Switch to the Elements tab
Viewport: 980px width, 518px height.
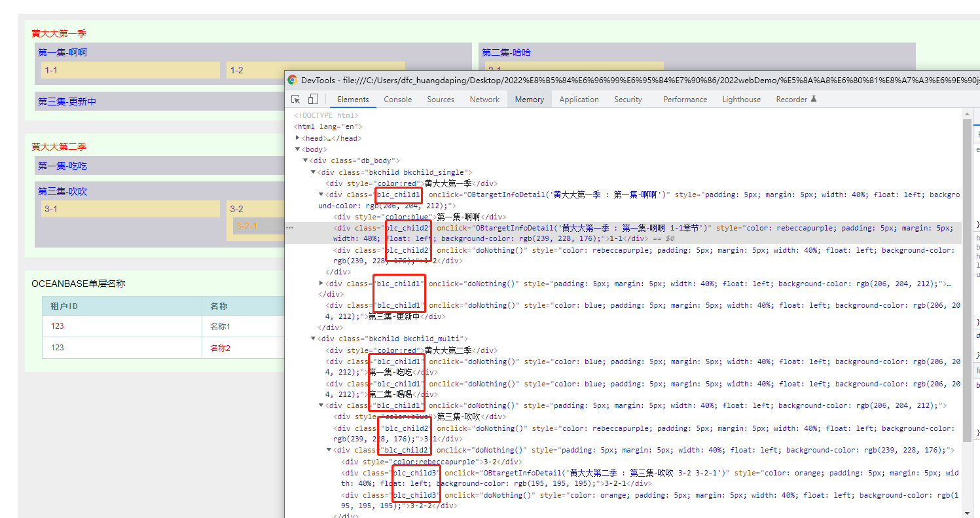pos(354,100)
